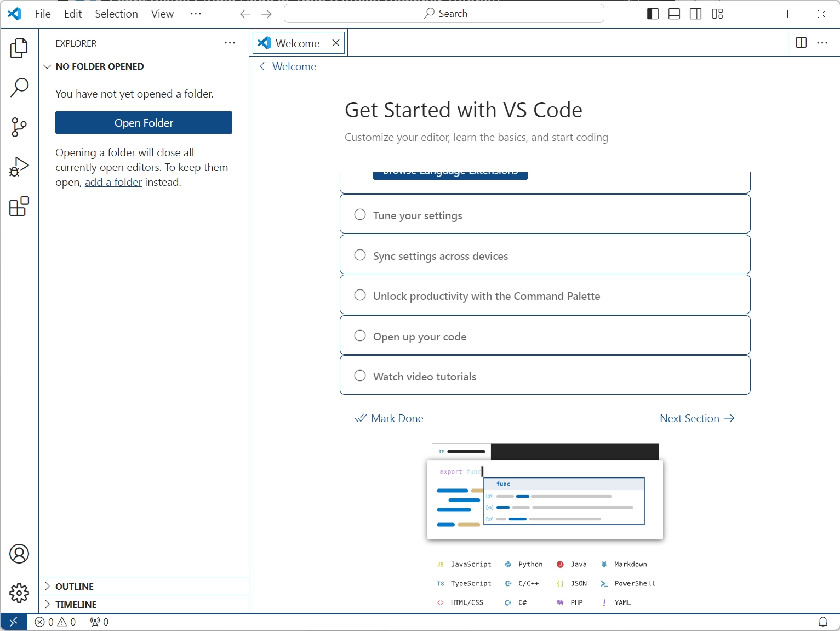The image size is (840, 631).
Task: Follow the add a folder link
Action: click(x=113, y=182)
